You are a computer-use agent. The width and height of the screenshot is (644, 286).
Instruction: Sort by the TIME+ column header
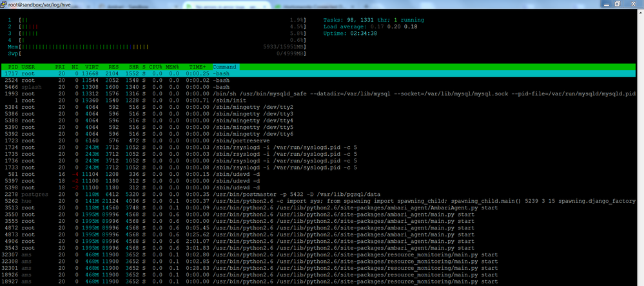coord(197,67)
